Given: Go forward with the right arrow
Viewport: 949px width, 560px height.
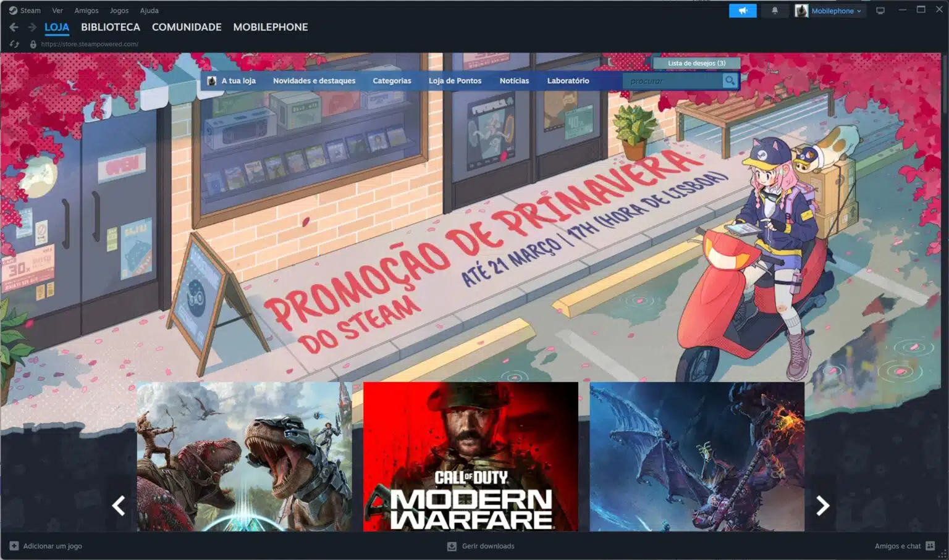Looking at the screenshot, I should coord(32,27).
